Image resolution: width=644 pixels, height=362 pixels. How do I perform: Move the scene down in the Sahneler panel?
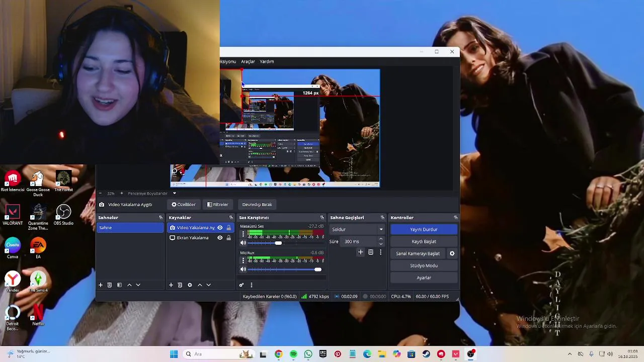pos(138,285)
